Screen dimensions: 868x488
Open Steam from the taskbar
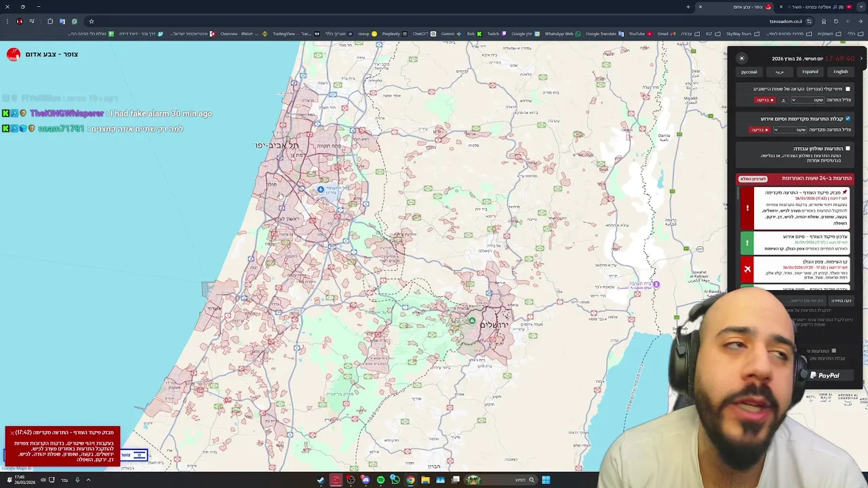[x=320, y=480]
